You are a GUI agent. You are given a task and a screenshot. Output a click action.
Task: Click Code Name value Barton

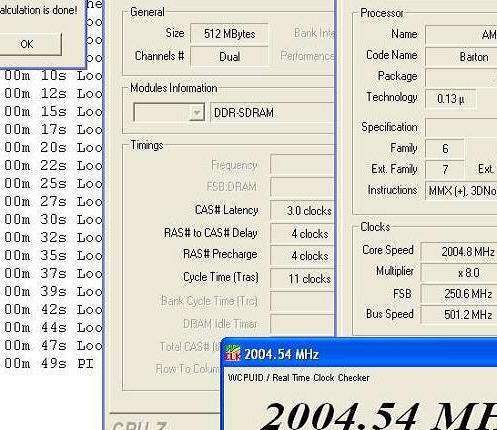[x=461, y=57]
